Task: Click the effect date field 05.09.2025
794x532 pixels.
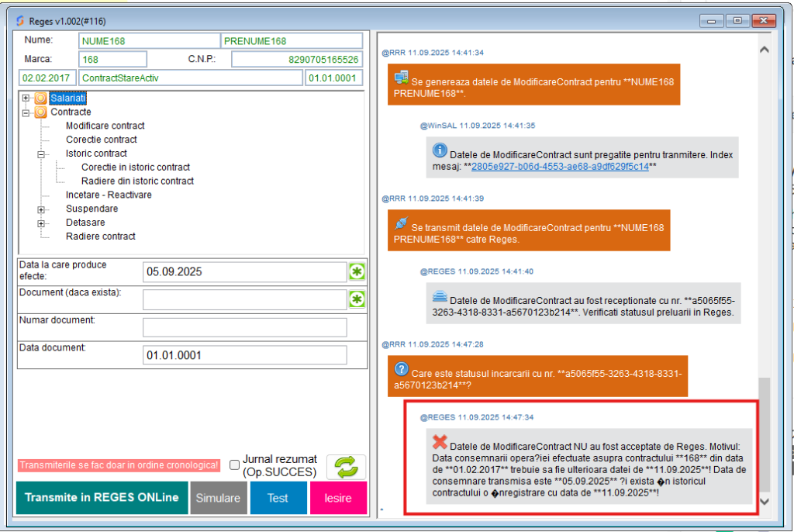Action: click(x=244, y=272)
